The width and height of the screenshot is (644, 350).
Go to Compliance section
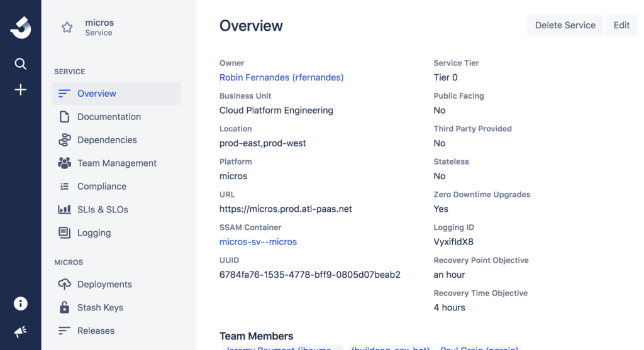[101, 187]
